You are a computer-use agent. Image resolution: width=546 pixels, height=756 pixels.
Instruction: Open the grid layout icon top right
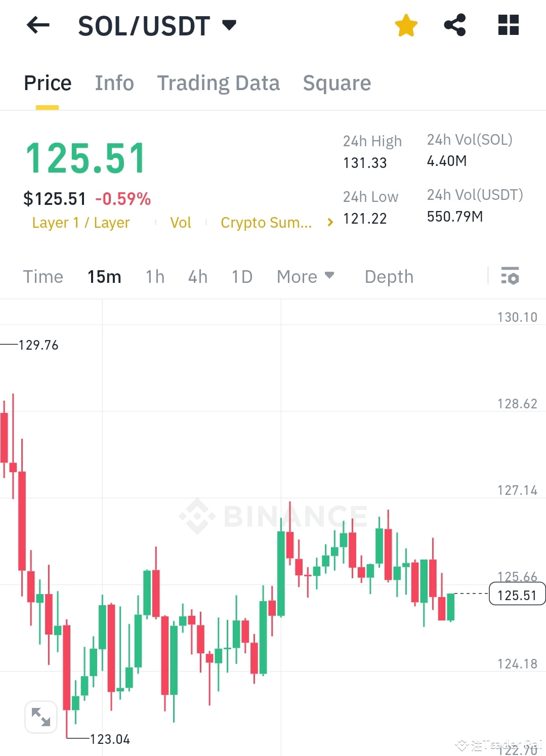point(508,24)
